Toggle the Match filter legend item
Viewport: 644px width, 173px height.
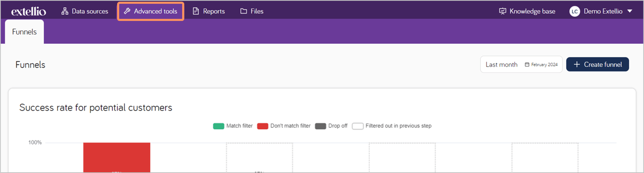pos(233,126)
